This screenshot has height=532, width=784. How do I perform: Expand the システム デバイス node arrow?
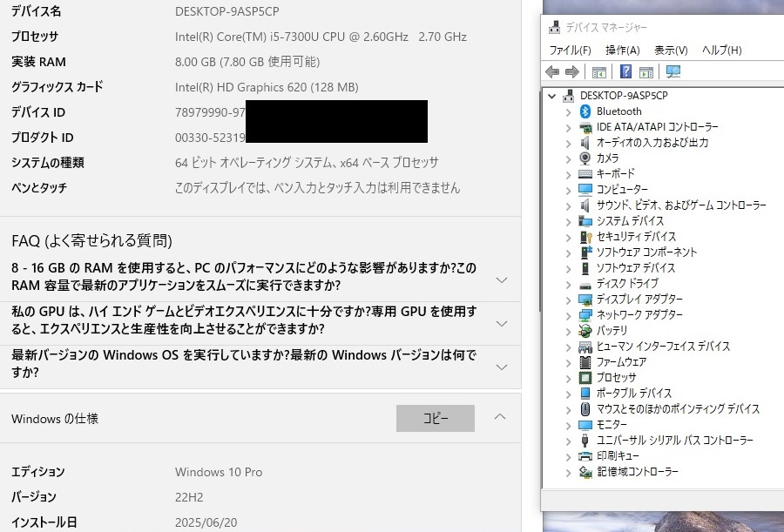click(x=568, y=221)
